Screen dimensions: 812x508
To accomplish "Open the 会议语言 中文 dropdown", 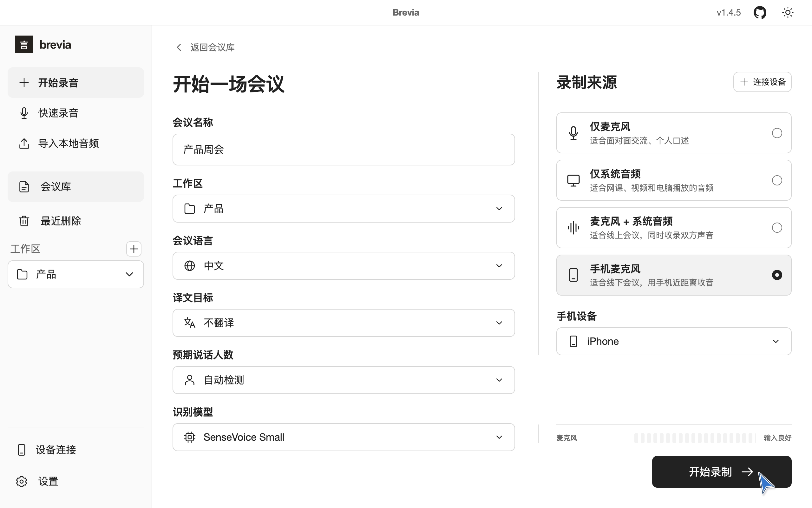I will coord(344,266).
